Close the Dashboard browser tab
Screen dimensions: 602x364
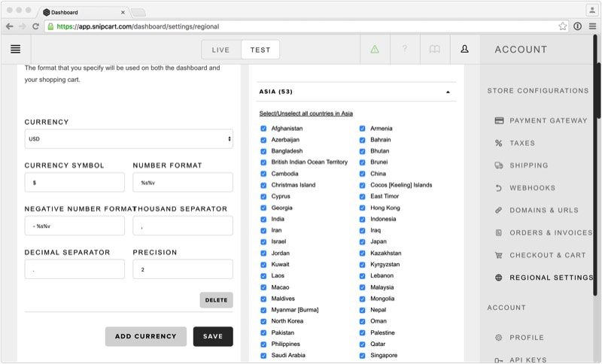pos(123,12)
